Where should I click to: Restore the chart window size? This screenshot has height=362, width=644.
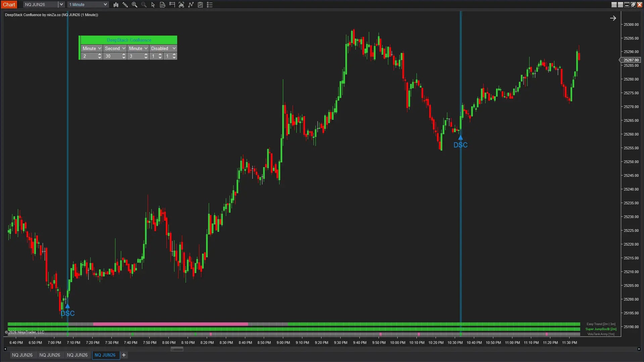[x=633, y=5]
